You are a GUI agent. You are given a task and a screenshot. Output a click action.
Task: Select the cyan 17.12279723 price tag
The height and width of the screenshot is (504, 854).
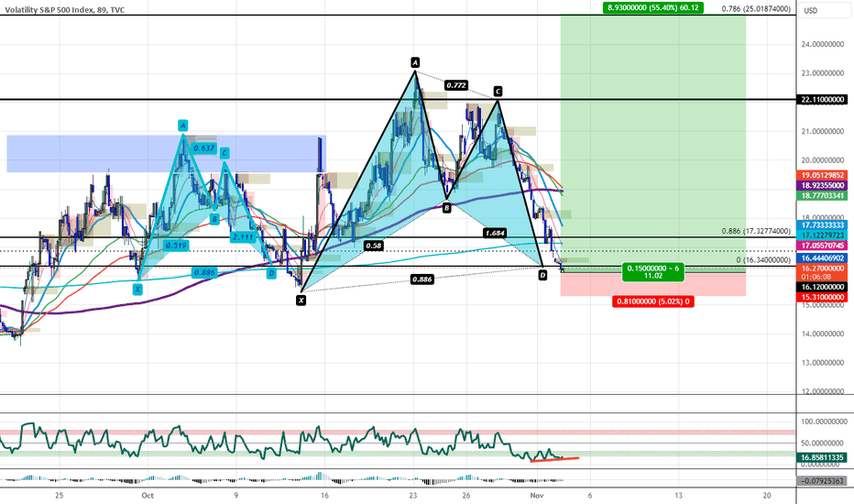pos(823,235)
